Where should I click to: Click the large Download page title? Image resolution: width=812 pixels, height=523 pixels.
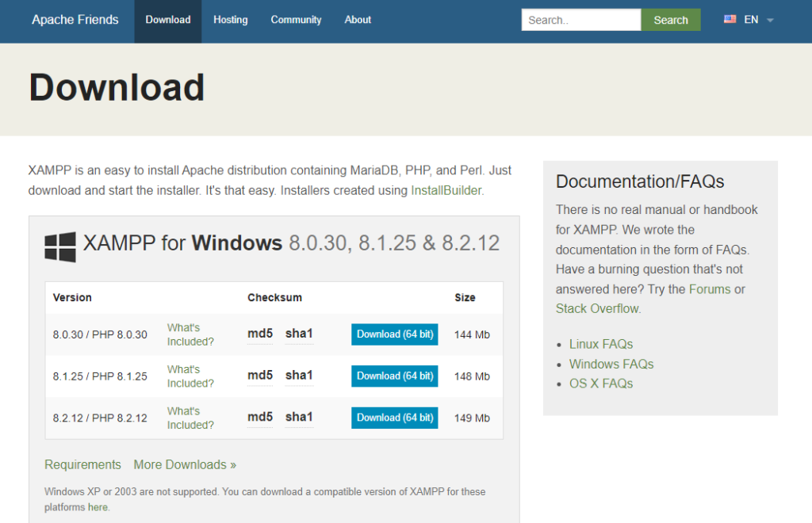coord(117,87)
